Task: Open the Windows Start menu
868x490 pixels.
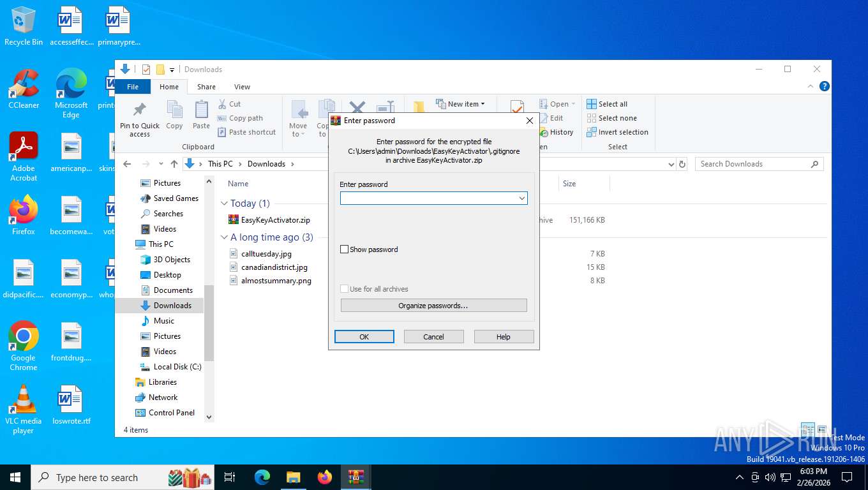Action: [15, 477]
